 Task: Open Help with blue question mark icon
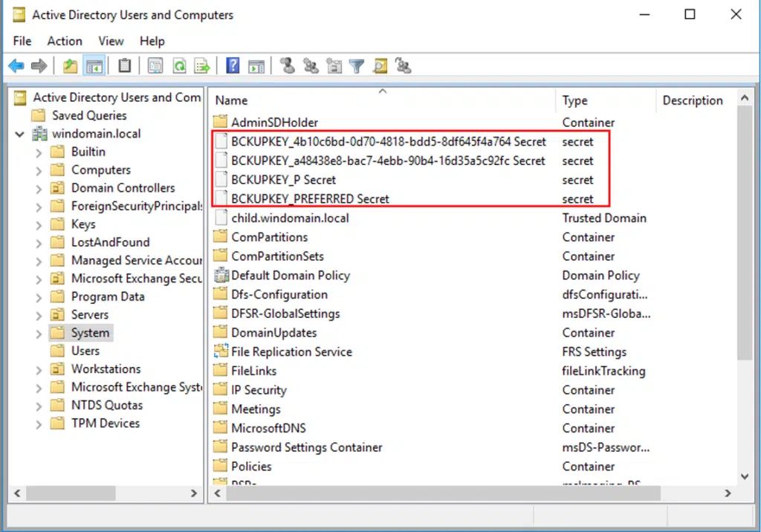pos(233,65)
